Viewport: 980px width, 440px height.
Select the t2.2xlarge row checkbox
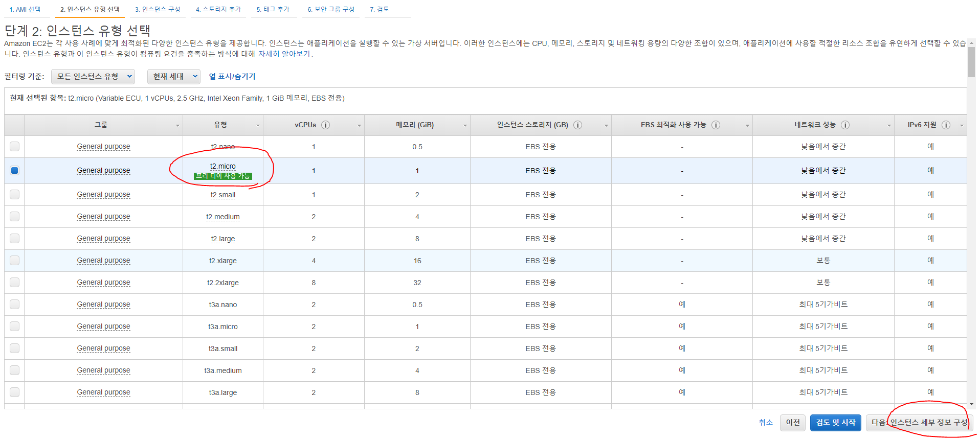[14, 283]
